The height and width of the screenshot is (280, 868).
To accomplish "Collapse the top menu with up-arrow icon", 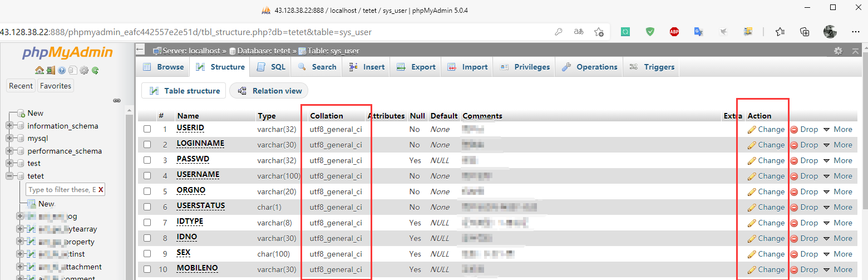I will pyautogui.click(x=856, y=51).
